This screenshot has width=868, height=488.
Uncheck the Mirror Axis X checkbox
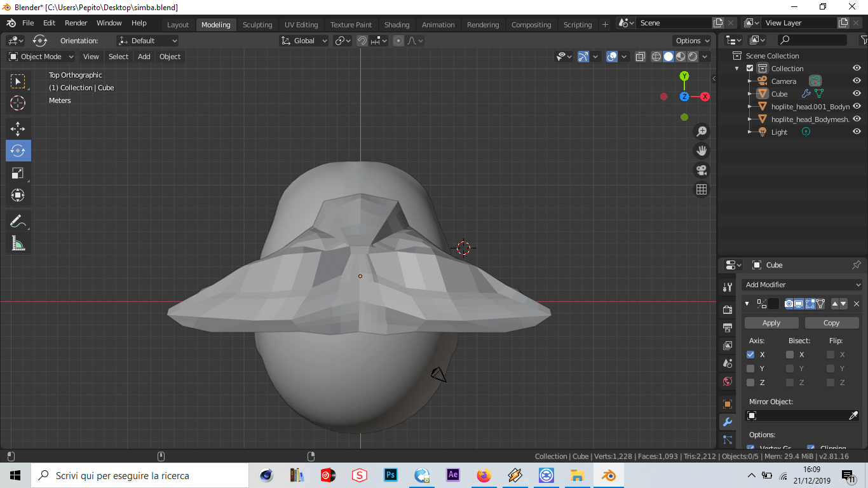(750, 355)
